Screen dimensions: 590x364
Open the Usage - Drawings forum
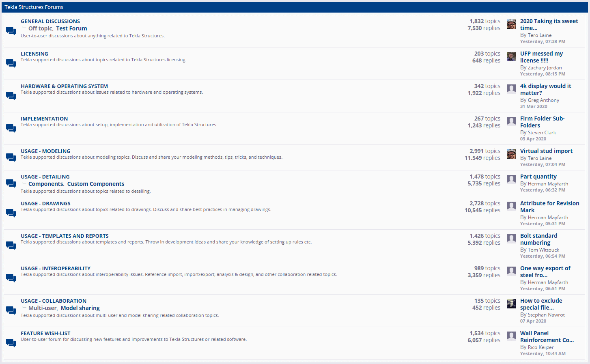pos(45,204)
